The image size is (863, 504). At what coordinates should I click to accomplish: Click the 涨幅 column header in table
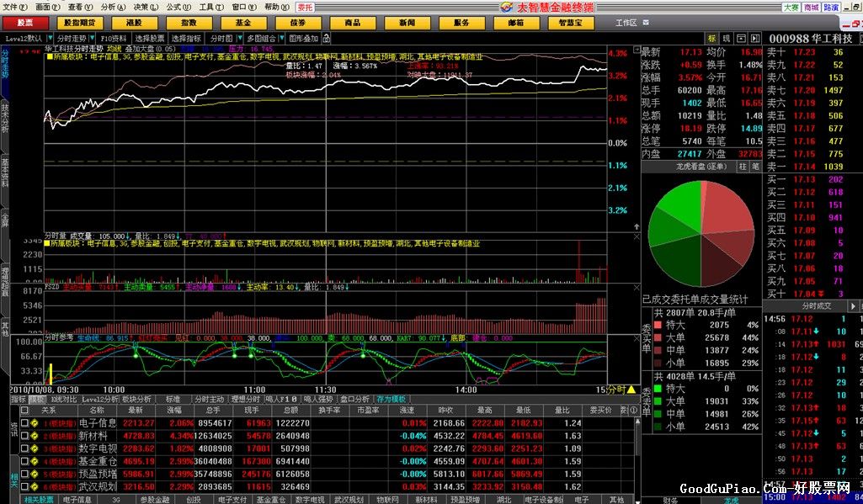(x=174, y=410)
